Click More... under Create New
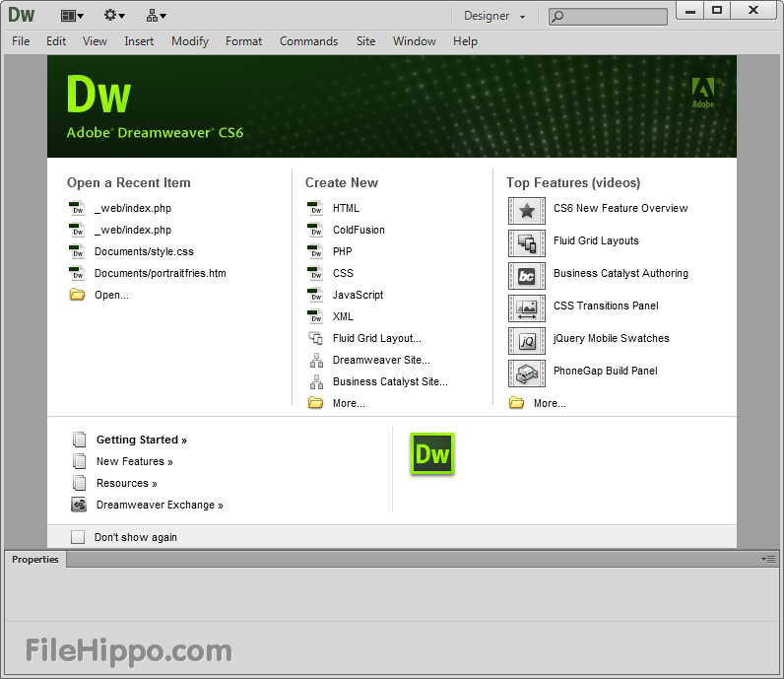 (349, 403)
